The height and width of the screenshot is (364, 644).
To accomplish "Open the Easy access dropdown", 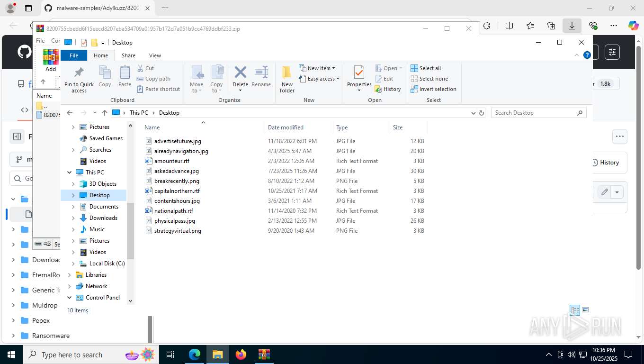I will [319, 79].
